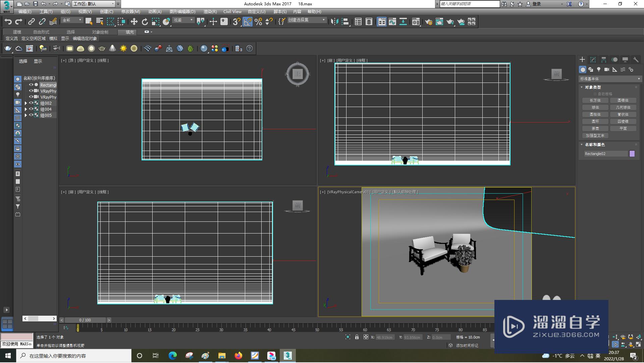
Task: Select the Cameras category icon
Action: point(607,69)
